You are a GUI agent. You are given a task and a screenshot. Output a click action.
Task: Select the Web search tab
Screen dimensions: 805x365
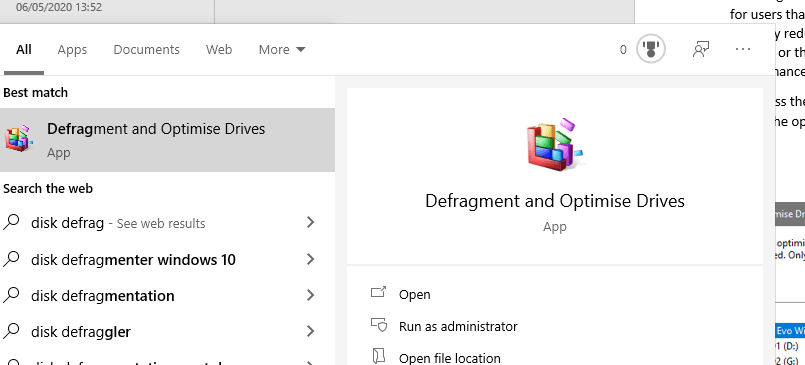click(x=219, y=50)
